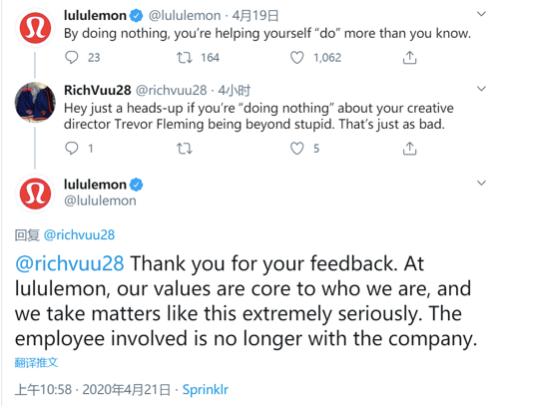Click 翻译推文 to translate tweet
Viewport: 534px width, 412px height.
pos(36,362)
